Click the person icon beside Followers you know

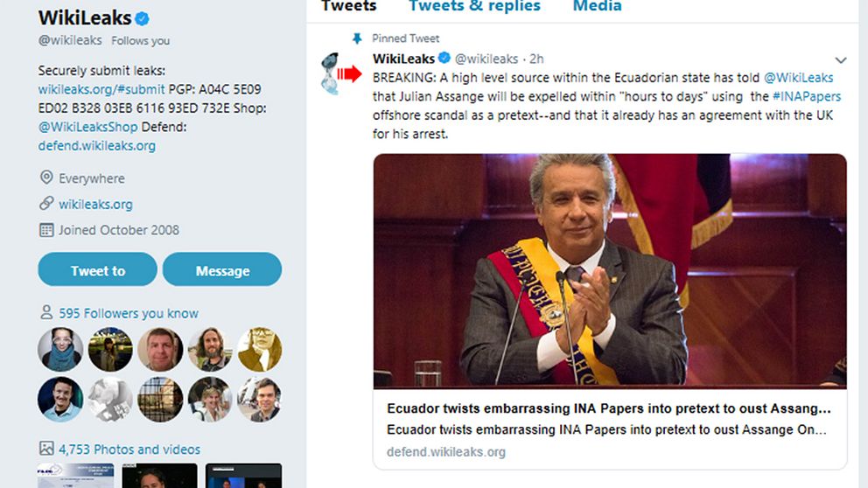tap(46, 312)
